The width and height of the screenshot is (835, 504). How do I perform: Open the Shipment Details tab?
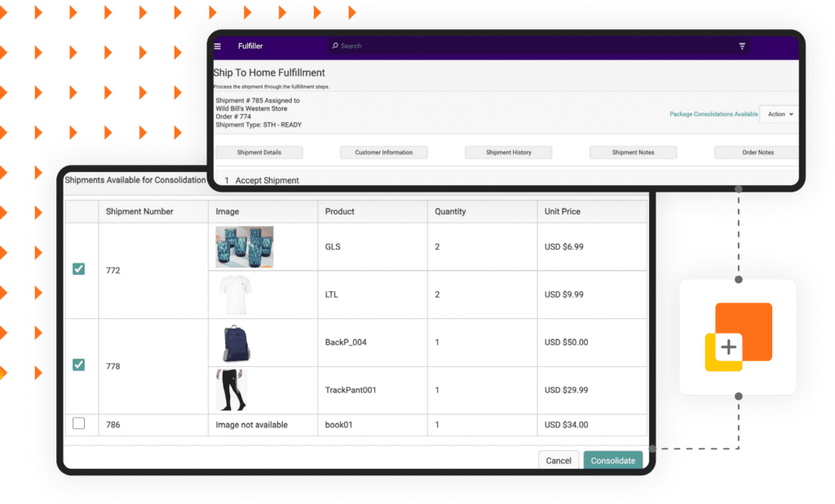pos(259,153)
